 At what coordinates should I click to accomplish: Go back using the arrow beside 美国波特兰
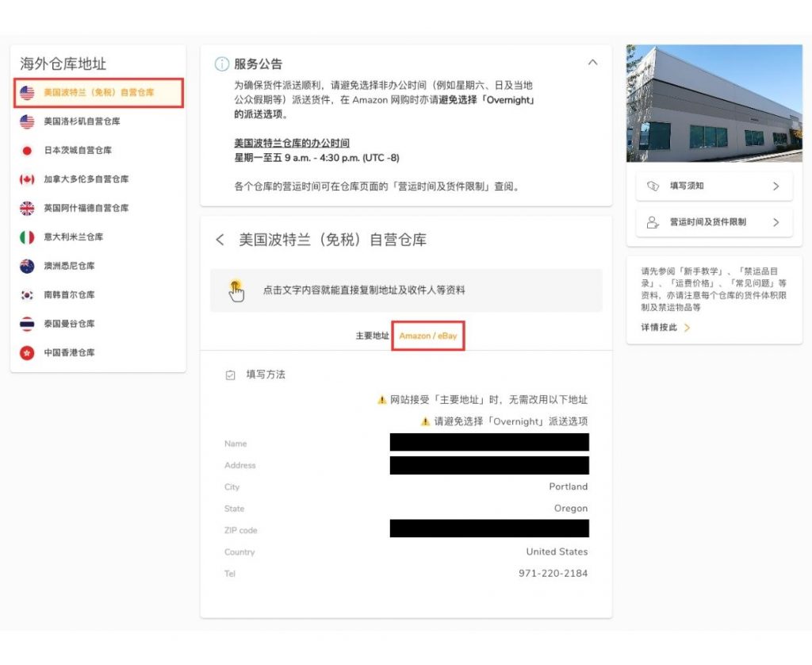[x=220, y=240]
